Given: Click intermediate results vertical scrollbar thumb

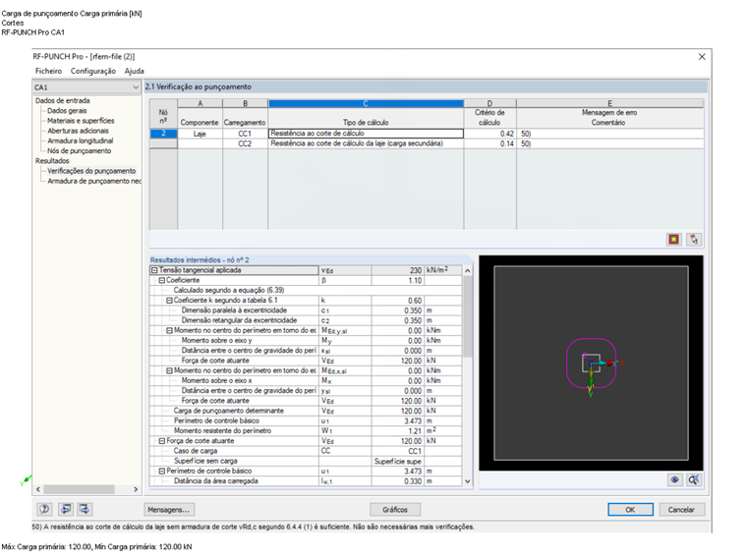Looking at the screenshot, I should (x=467, y=316).
